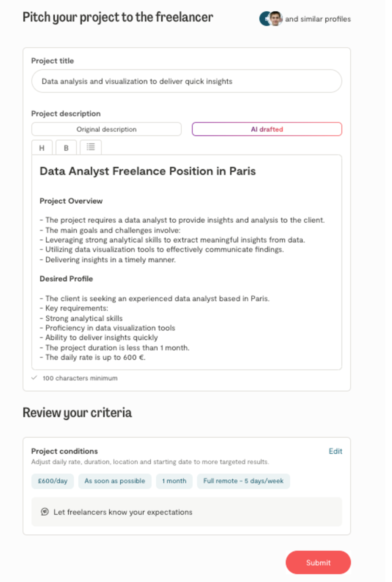
Task: Insert a bulleted list
Action: [91, 147]
